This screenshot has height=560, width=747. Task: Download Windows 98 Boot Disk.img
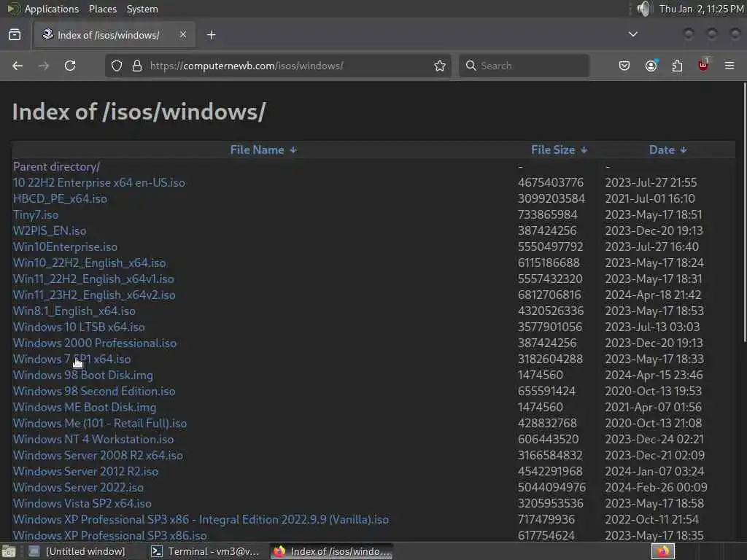point(83,376)
